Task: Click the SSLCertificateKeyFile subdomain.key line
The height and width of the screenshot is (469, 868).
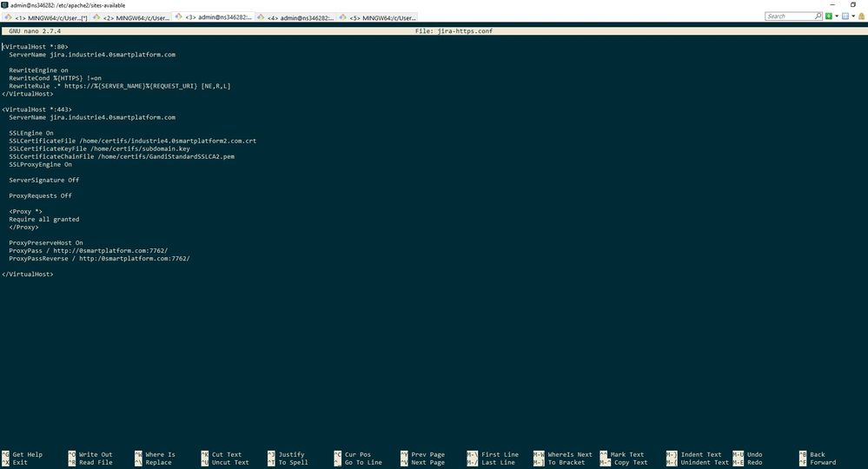Action: 99,149
